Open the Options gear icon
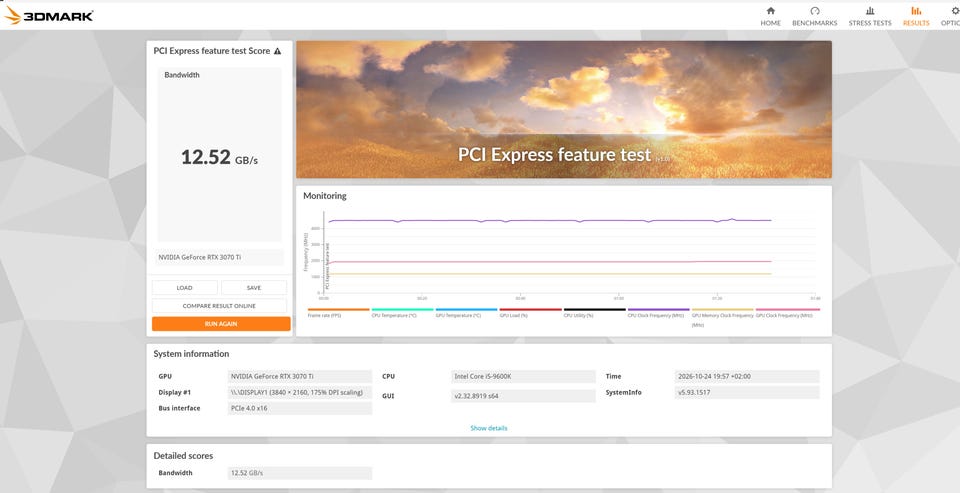 955,11
